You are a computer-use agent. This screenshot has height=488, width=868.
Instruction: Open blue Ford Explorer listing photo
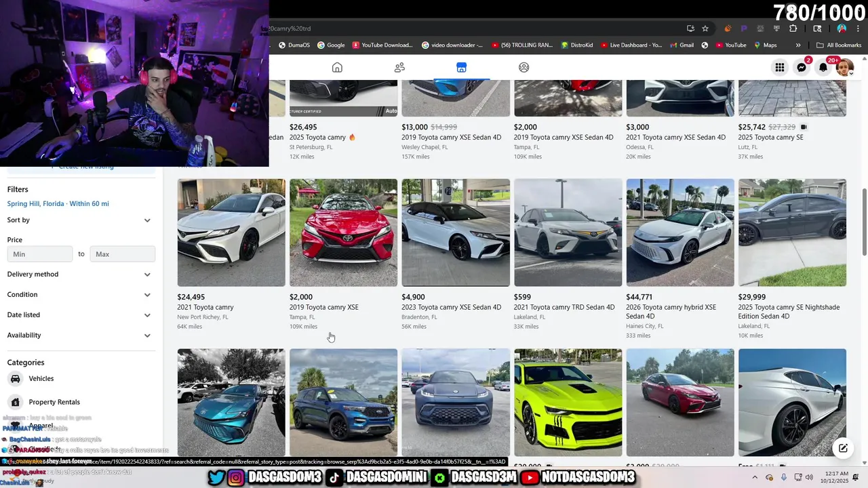click(343, 403)
